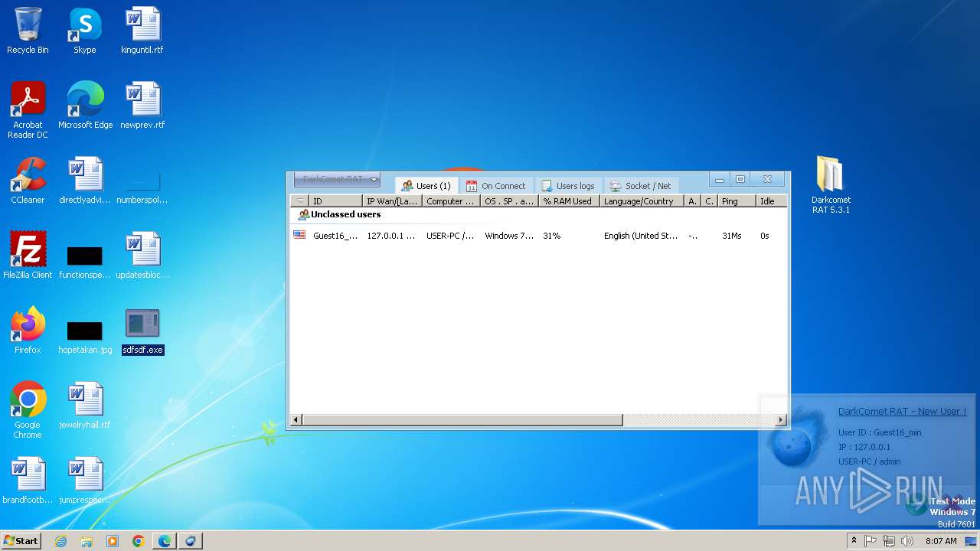
Task: Sort by the Idle column header
Action: click(x=771, y=201)
